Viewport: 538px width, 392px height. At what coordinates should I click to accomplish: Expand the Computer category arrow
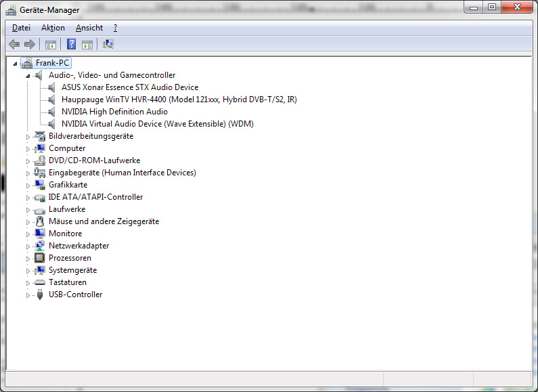pyautogui.click(x=28, y=149)
